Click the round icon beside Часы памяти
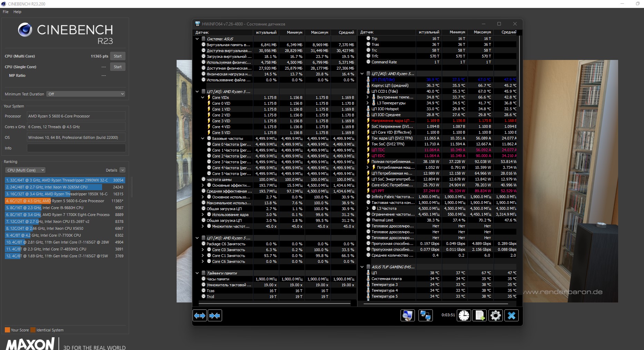This screenshot has width=644, height=350. (x=204, y=279)
